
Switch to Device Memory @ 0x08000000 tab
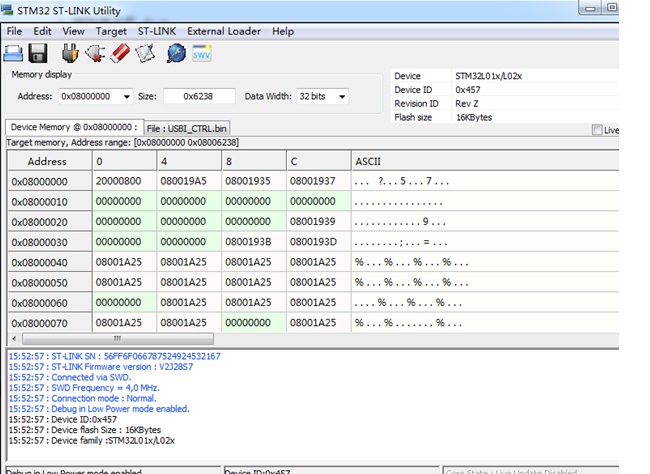point(74,127)
